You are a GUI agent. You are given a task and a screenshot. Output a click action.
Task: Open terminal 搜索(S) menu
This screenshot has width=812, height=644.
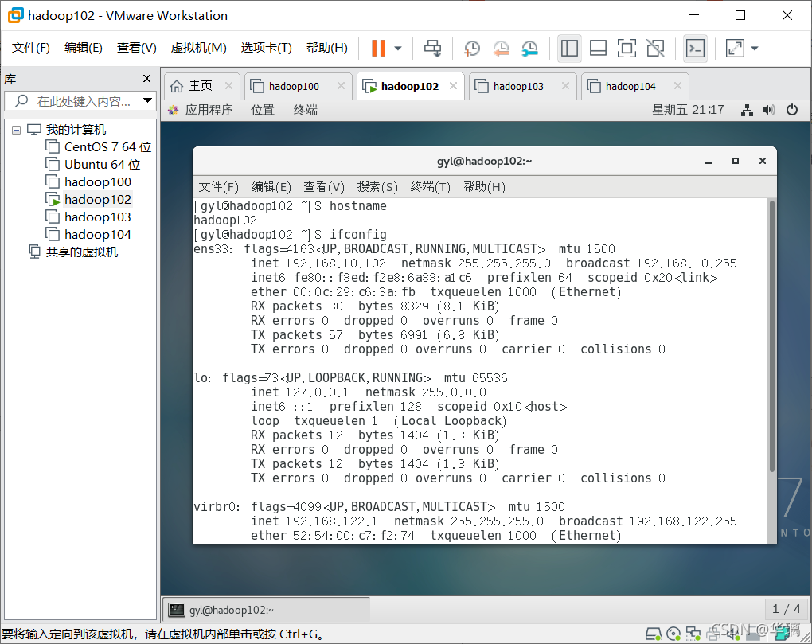tap(377, 187)
